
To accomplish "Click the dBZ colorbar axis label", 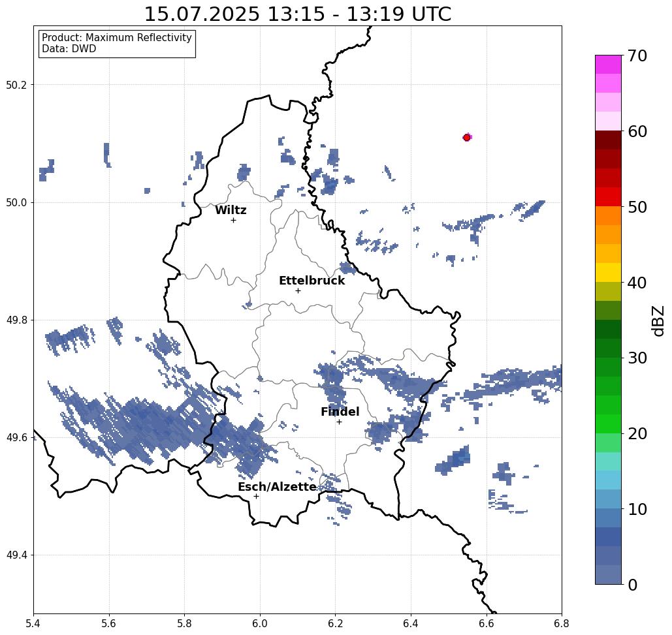I will (x=658, y=320).
